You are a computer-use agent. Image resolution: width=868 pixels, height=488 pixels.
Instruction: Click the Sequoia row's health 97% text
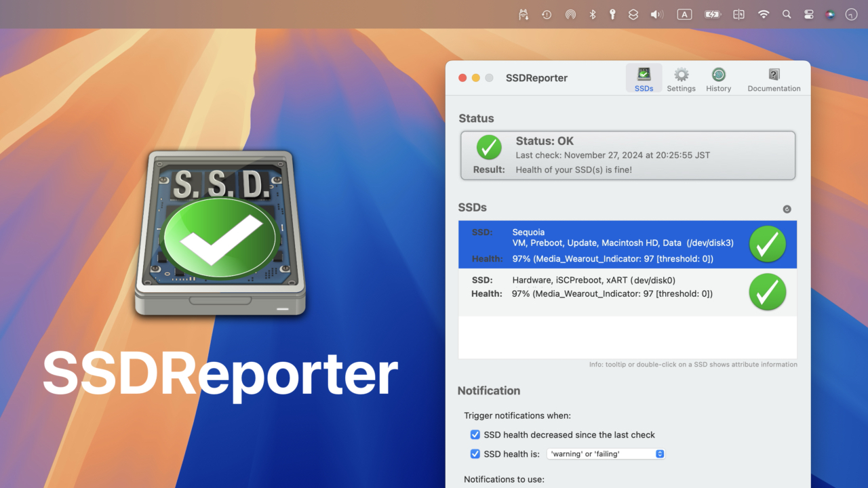point(612,259)
